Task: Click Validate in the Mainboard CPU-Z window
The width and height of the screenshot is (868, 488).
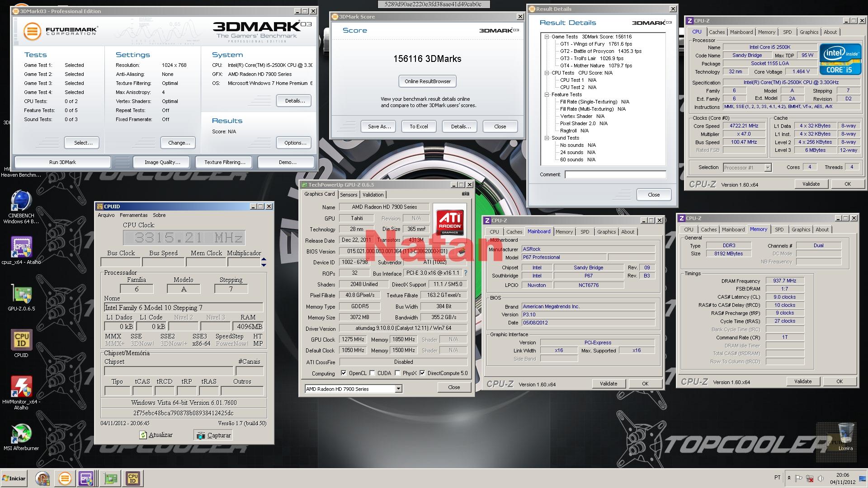Action: tap(609, 384)
